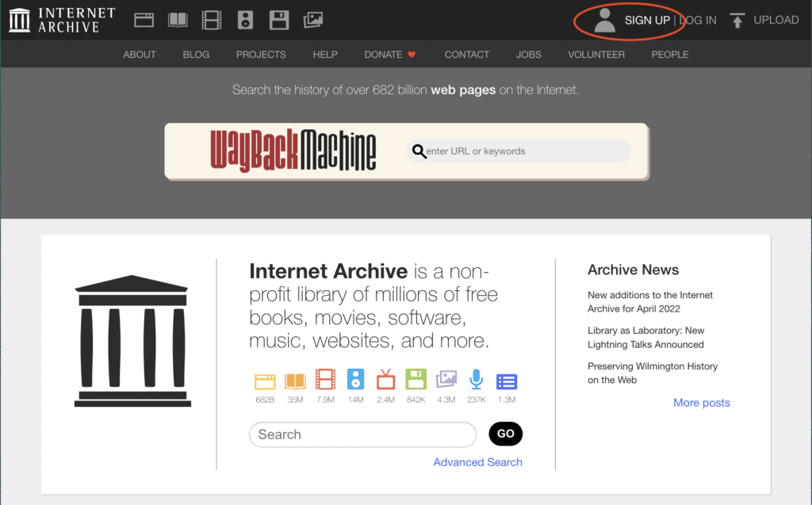Open the Images icon in top navigation
This screenshot has height=505, width=812.
pyautogui.click(x=312, y=20)
